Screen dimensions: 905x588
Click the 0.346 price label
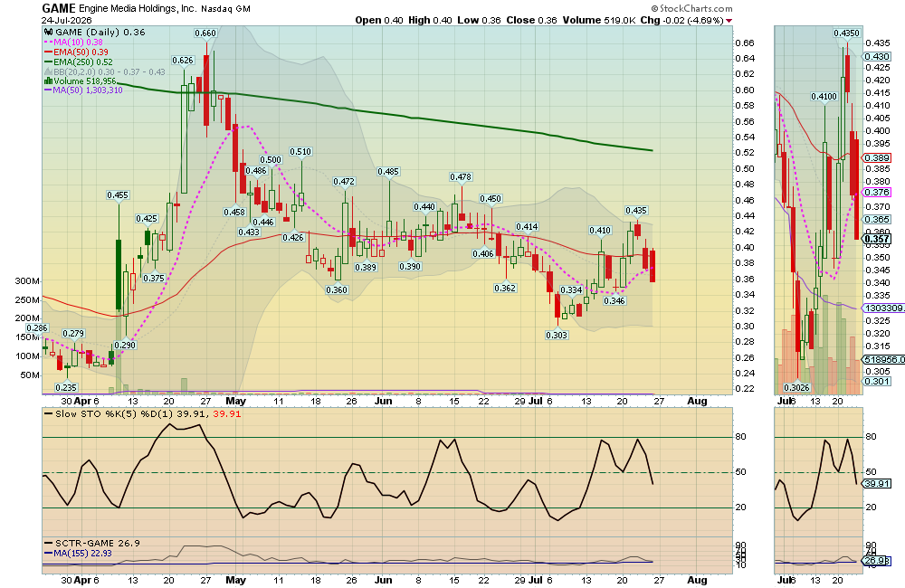point(614,300)
